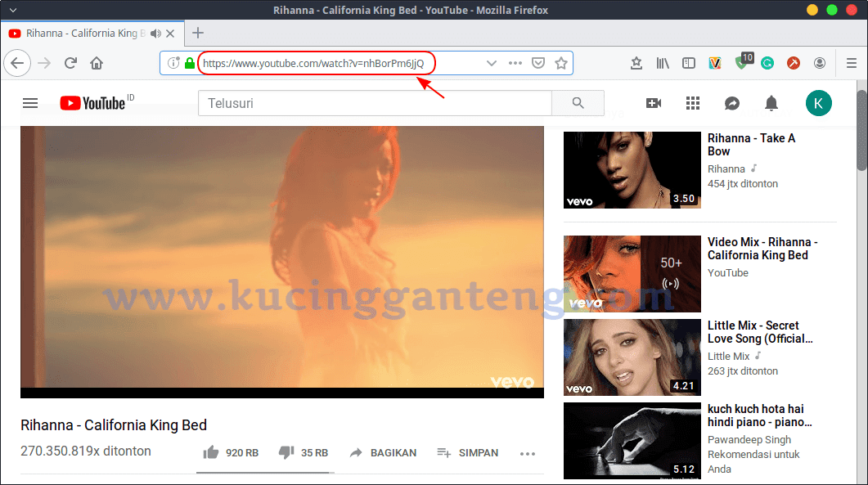868x485 pixels.
Task: Open more actions below the video
Action: pyautogui.click(x=528, y=453)
